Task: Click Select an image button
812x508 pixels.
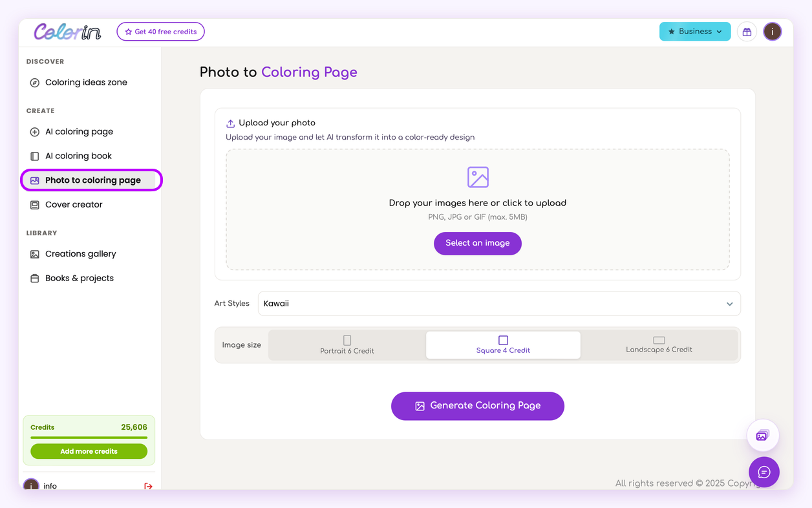Action: 478,244
